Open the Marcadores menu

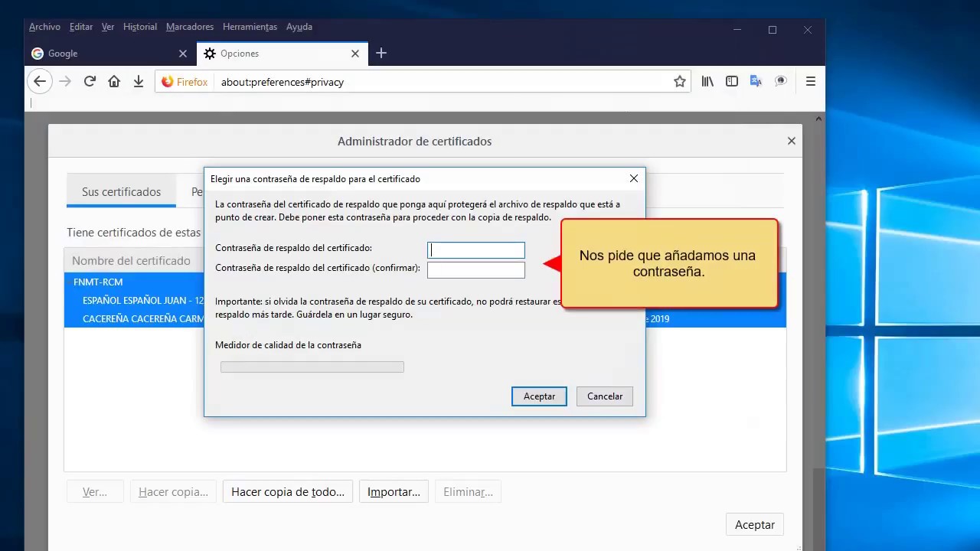coord(190,27)
